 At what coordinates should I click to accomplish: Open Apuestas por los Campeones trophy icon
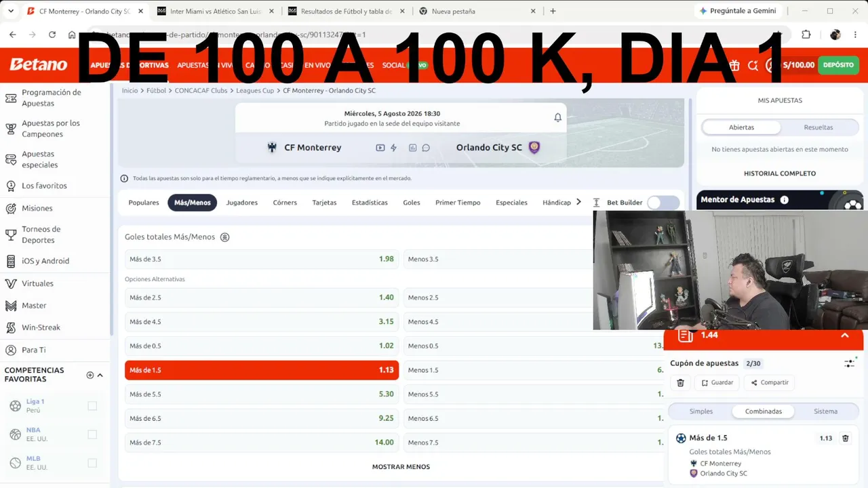tap(11, 129)
